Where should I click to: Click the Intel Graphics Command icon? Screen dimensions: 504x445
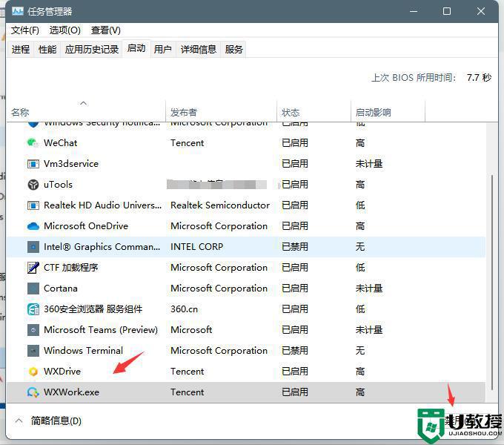coord(33,247)
